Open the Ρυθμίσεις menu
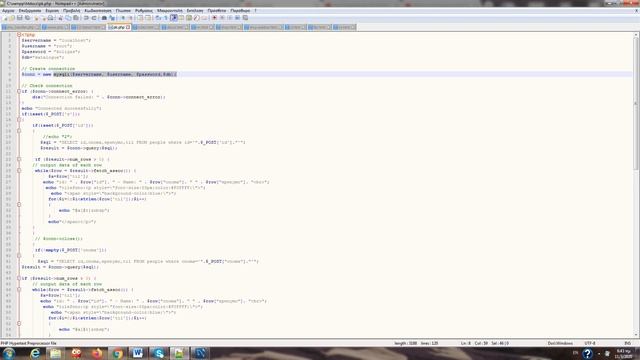Viewport: 640px width, 360px height. point(144,11)
